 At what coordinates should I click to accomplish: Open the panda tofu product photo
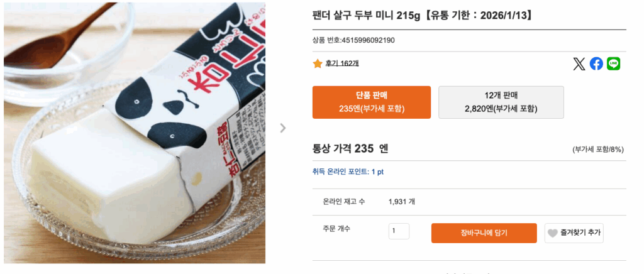[x=135, y=133]
